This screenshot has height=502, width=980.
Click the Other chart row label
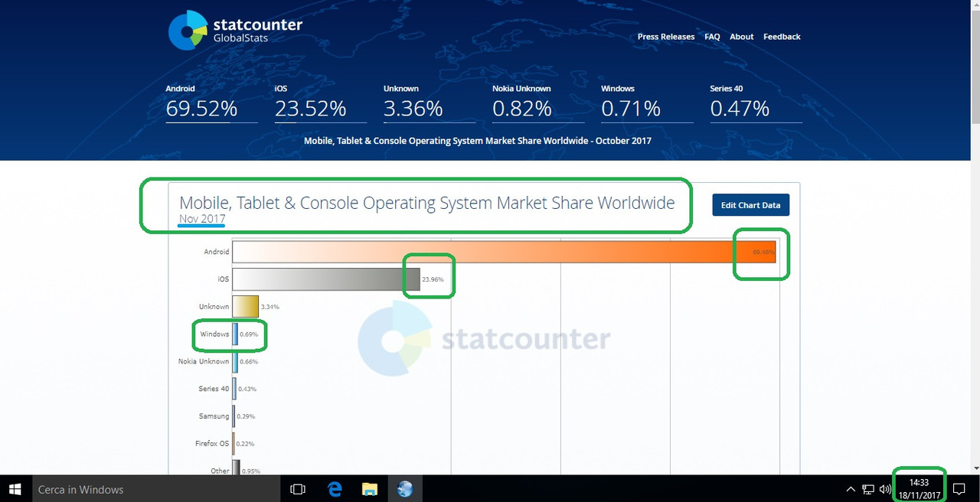[x=220, y=471]
